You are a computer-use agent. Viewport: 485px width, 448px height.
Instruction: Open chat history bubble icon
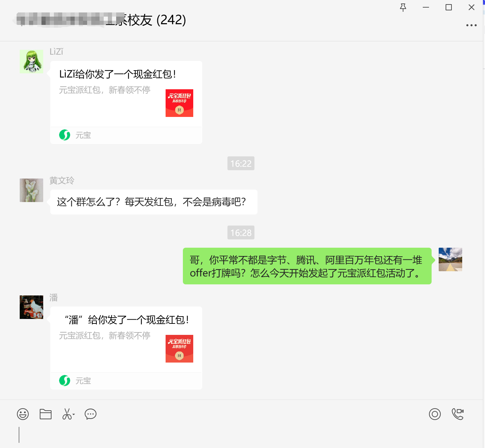point(91,414)
